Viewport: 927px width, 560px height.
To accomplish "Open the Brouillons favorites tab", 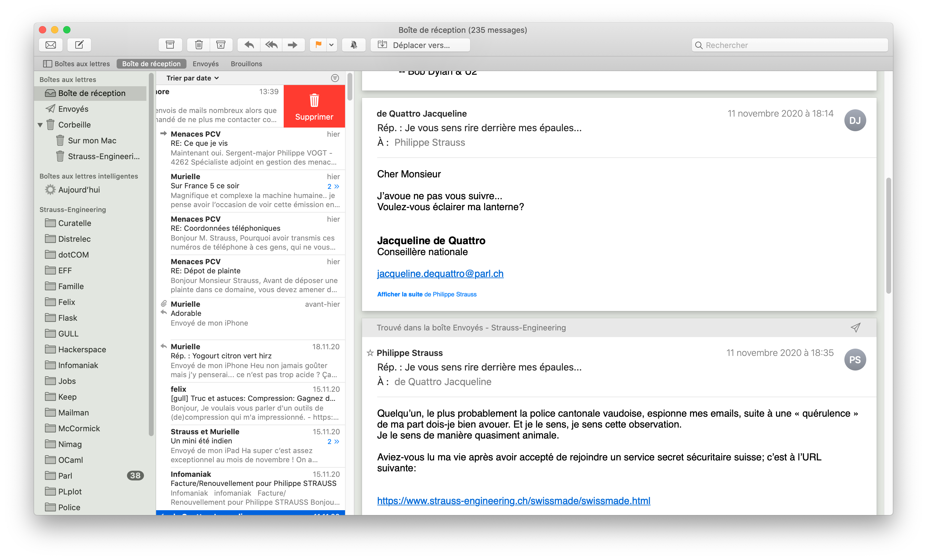I will (246, 64).
